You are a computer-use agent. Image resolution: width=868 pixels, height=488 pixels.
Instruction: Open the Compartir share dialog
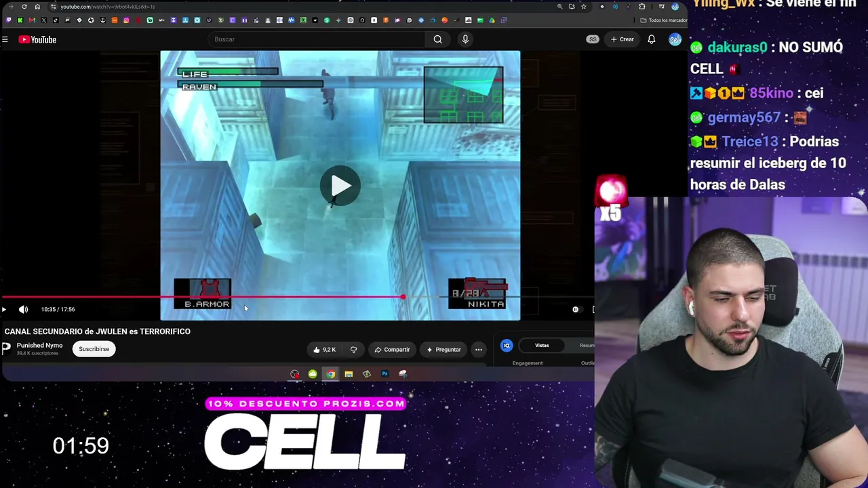point(392,350)
